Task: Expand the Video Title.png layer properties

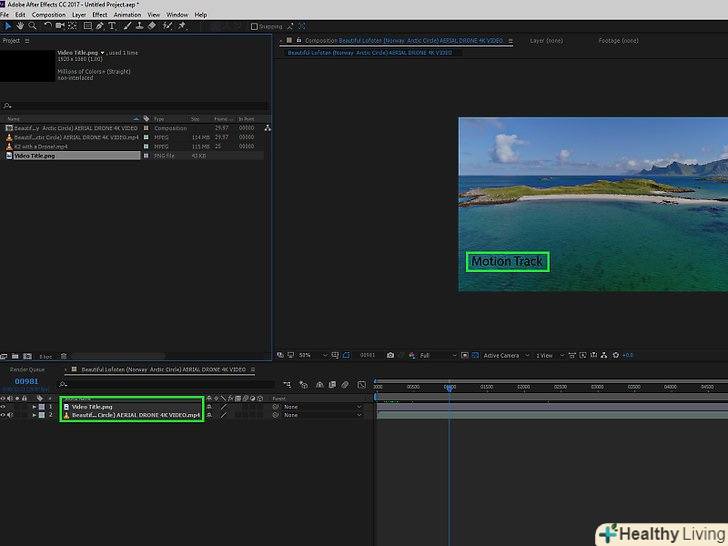Action: pyautogui.click(x=34, y=407)
